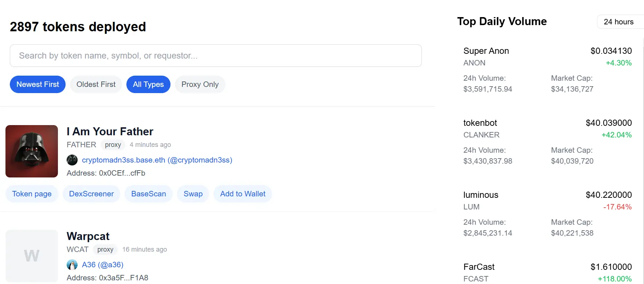Focus the token search field
Image resolution: width=644 pixels, height=284 pixels.
pyautogui.click(x=216, y=56)
